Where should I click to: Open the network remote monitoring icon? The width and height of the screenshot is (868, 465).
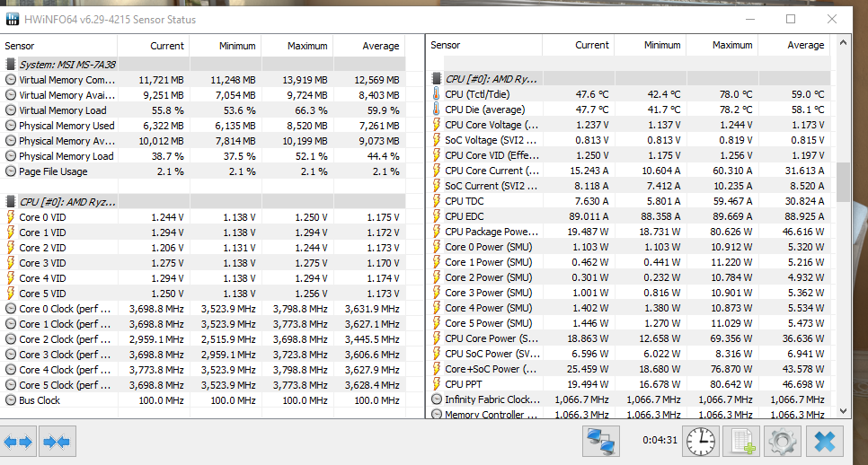601,442
